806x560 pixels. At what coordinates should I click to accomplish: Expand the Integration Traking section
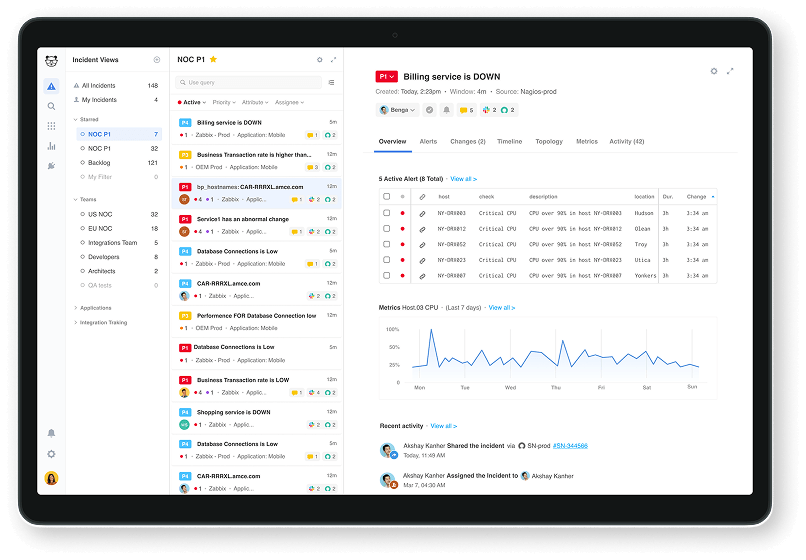pyautogui.click(x=100, y=322)
